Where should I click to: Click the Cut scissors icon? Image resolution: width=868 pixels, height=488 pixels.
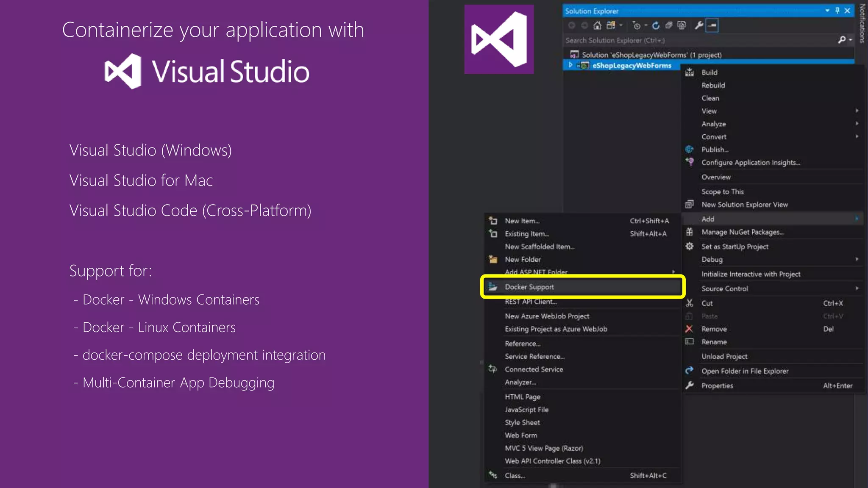[x=690, y=303]
